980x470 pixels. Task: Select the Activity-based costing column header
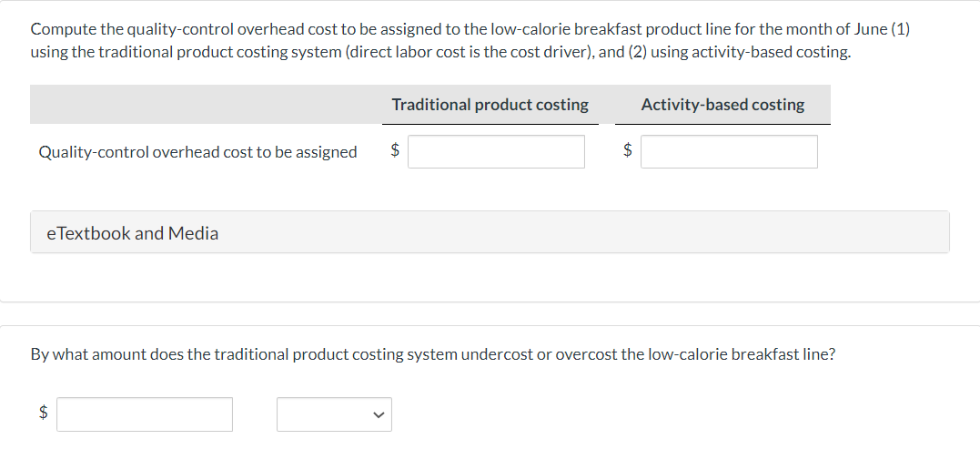[x=722, y=105]
